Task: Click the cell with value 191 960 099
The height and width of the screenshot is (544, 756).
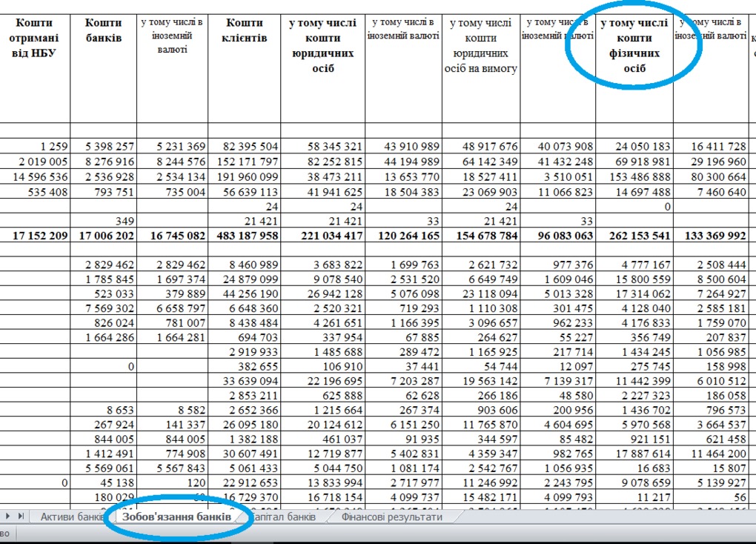Action: click(245, 177)
